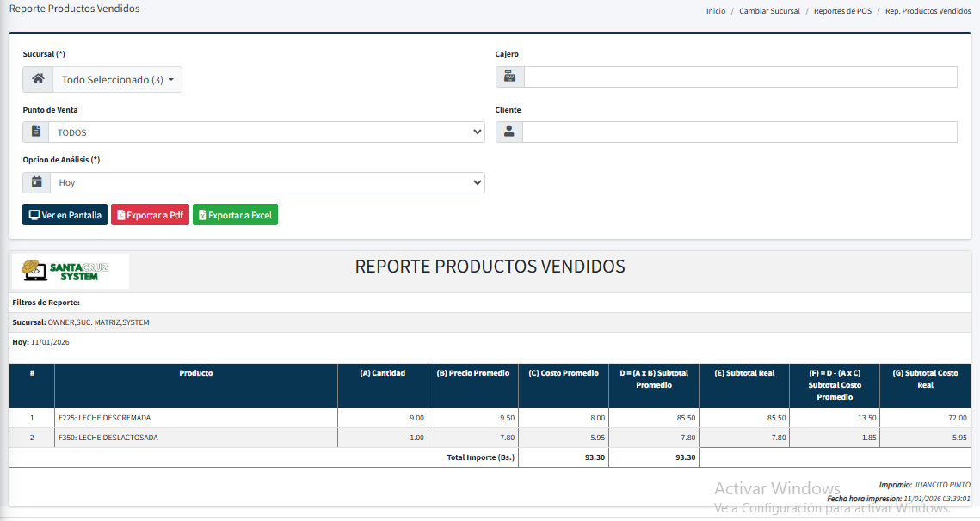This screenshot has height=521, width=980.
Task: Click the Producto column header
Action: click(x=196, y=373)
